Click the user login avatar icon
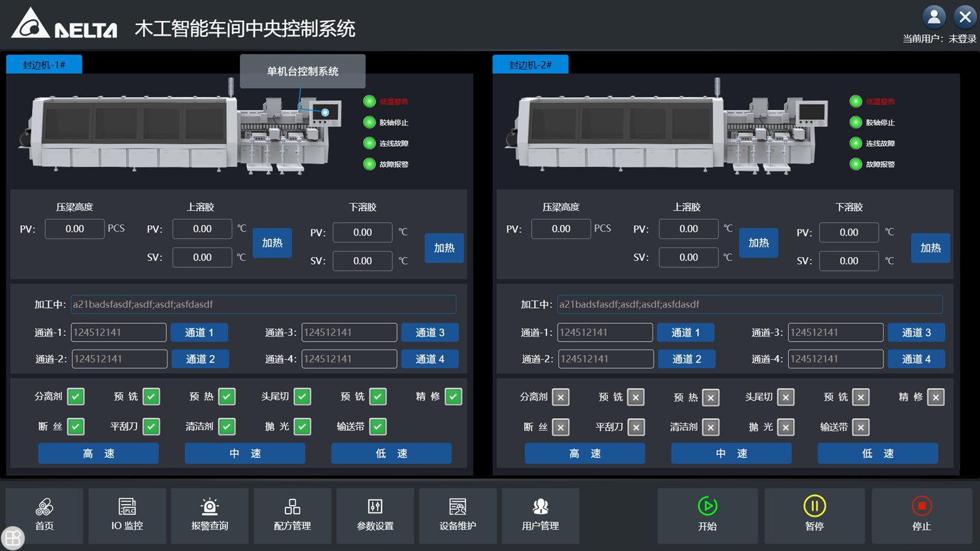This screenshot has width=980, height=551. click(x=934, y=17)
